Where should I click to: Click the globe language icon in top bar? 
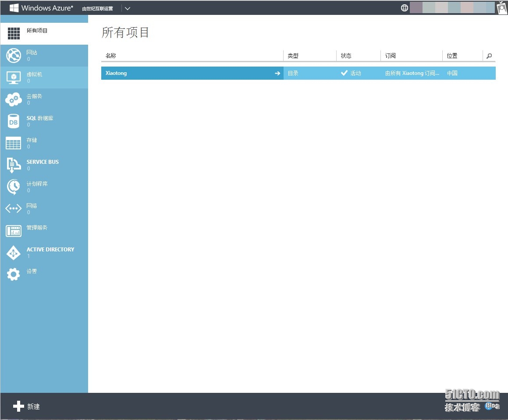[x=404, y=7]
